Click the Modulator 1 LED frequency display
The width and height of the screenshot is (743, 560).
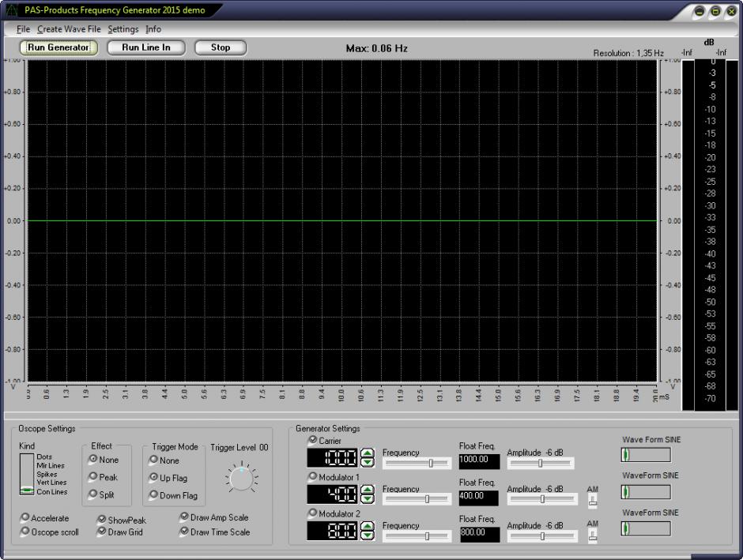(333, 494)
